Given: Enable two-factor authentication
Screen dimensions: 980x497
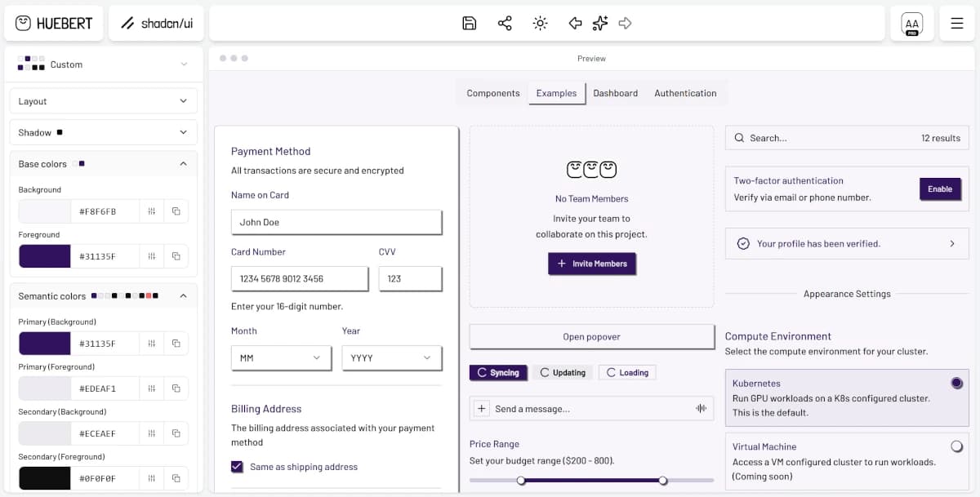Looking at the screenshot, I should click(x=940, y=189).
